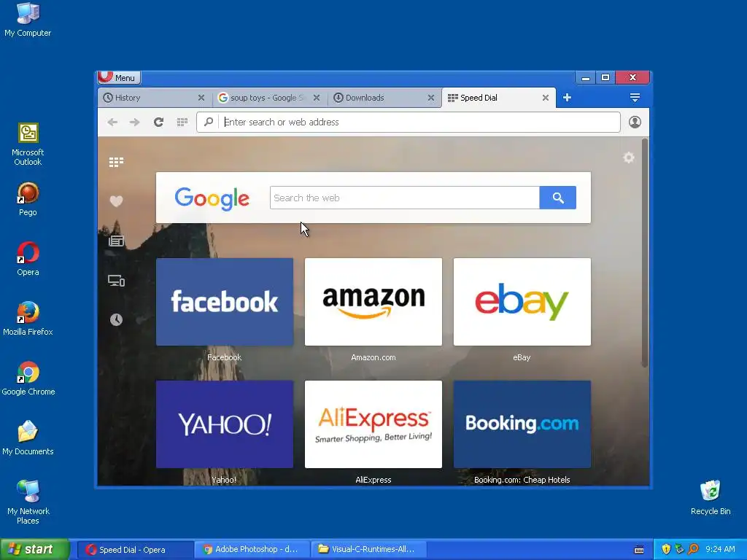747x560 pixels.
Task: Select Opera desktop shortcut
Action: click(x=28, y=259)
